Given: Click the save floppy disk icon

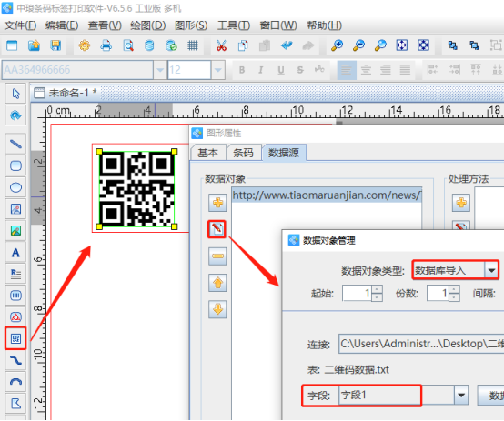Looking at the screenshot, I should point(55,45).
